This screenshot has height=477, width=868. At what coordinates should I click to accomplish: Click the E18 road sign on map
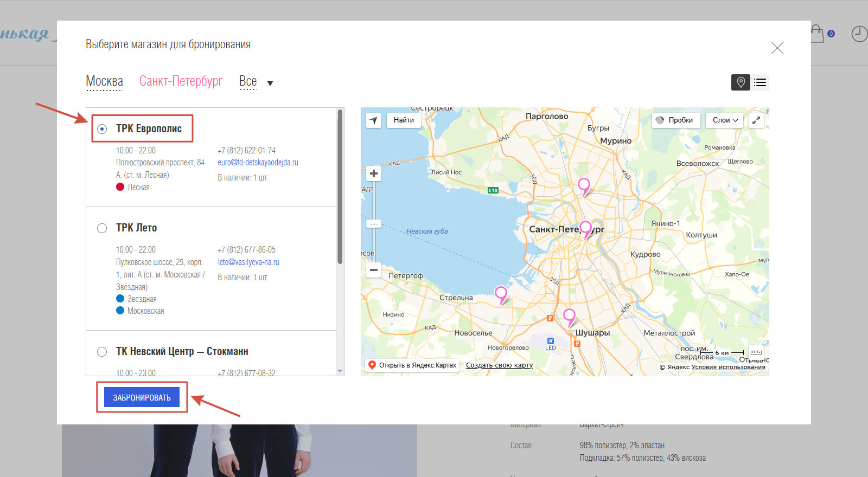tap(493, 190)
